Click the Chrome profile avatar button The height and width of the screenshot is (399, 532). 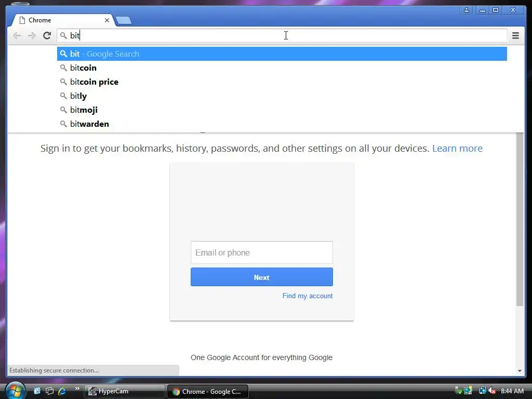pyautogui.click(x=467, y=10)
